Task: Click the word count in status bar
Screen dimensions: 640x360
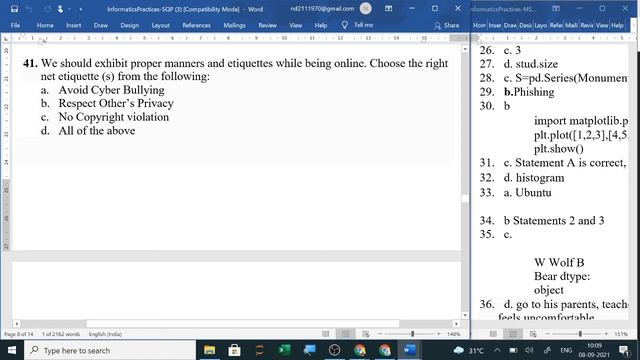Action: [x=61, y=334]
